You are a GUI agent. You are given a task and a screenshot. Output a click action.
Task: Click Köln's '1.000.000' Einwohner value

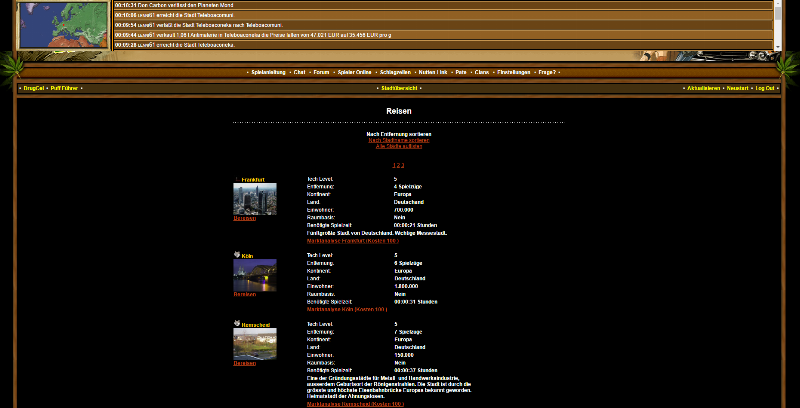pos(404,287)
